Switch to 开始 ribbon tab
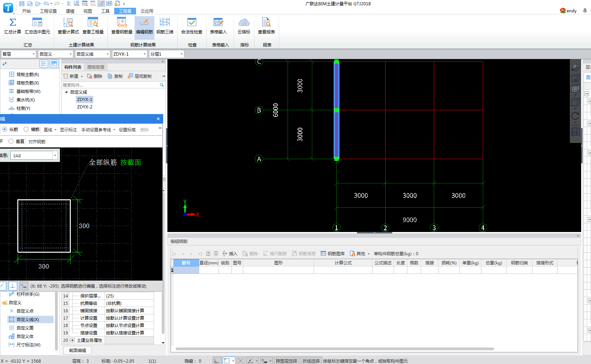The height and width of the screenshot is (364, 591). [26, 11]
